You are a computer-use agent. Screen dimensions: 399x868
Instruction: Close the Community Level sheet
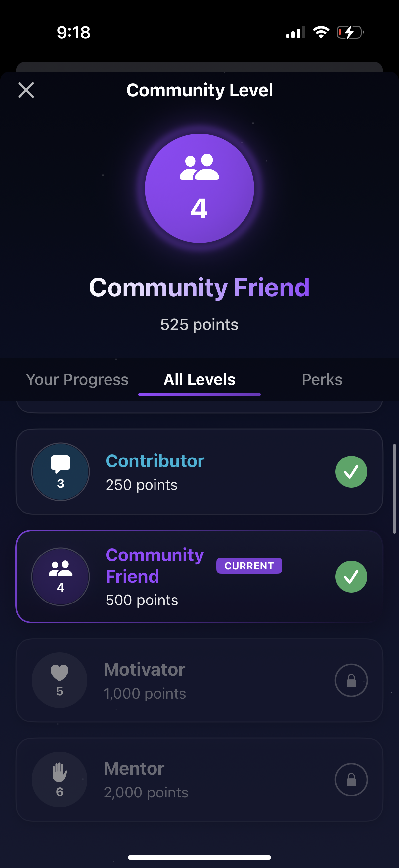click(26, 90)
